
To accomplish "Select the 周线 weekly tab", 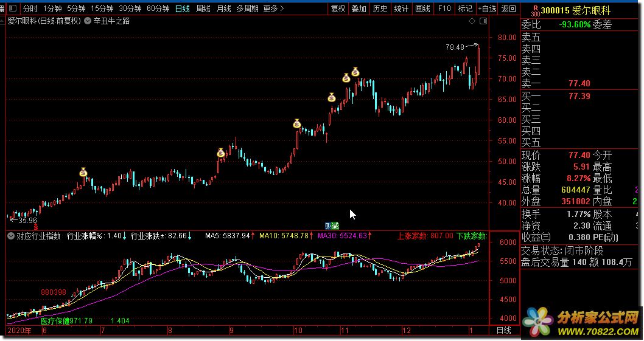I will pos(203,9).
